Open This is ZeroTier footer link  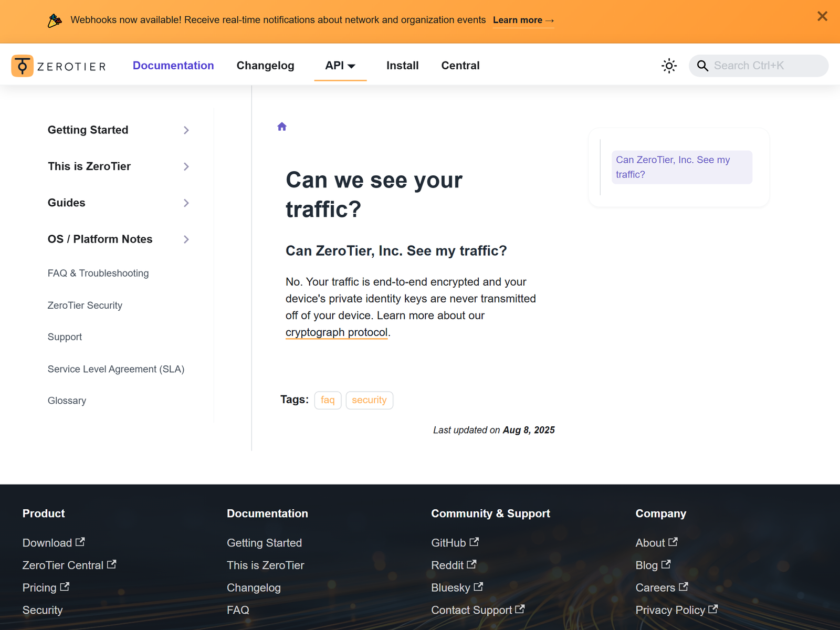266,565
